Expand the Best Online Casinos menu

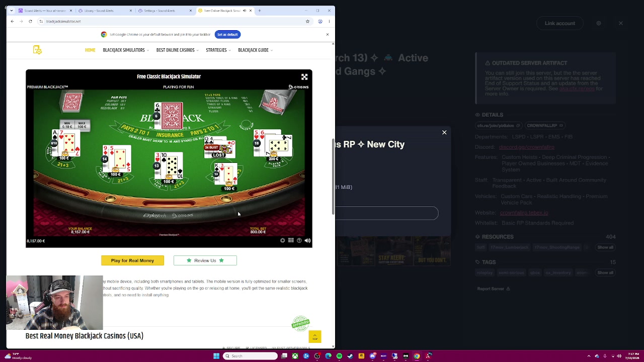click(x=177, y=50)
